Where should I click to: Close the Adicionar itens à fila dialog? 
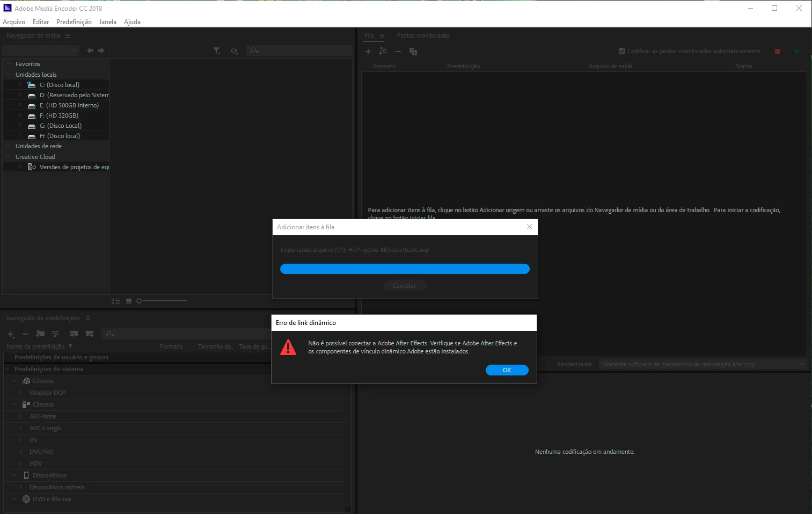[x=529, y=227]
